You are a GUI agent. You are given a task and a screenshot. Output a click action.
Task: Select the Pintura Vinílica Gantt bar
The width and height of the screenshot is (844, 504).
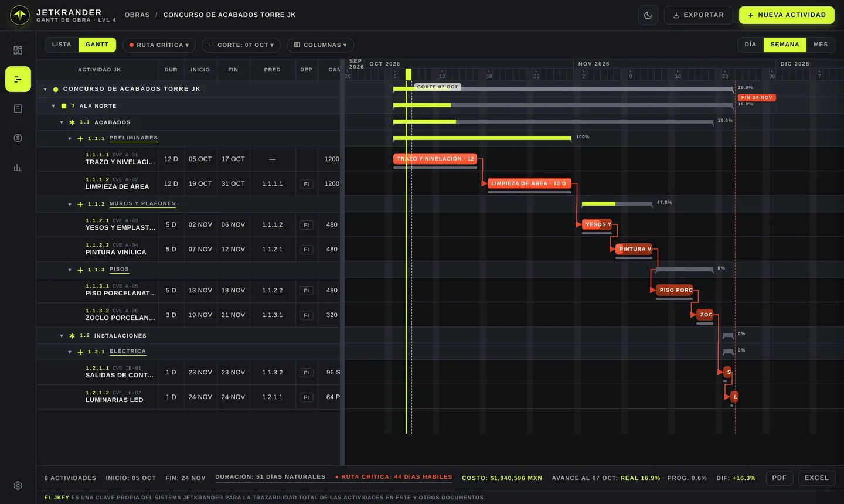634,249
